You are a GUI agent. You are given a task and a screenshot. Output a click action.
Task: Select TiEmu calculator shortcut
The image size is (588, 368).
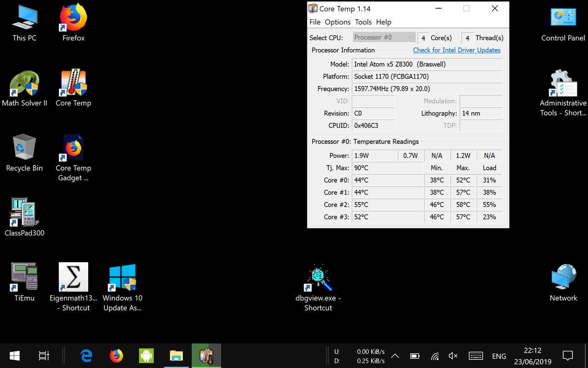pos(24,282)
